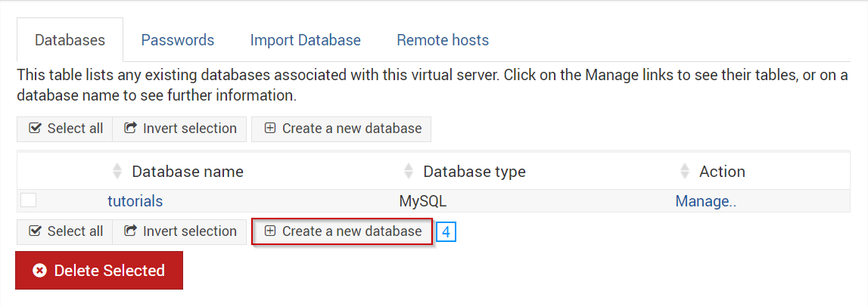This screenshot has height=307, width=868.
Task: Click the bottom Select all checkmark icon
Action: pyautogui.click(x=36, y=231)
